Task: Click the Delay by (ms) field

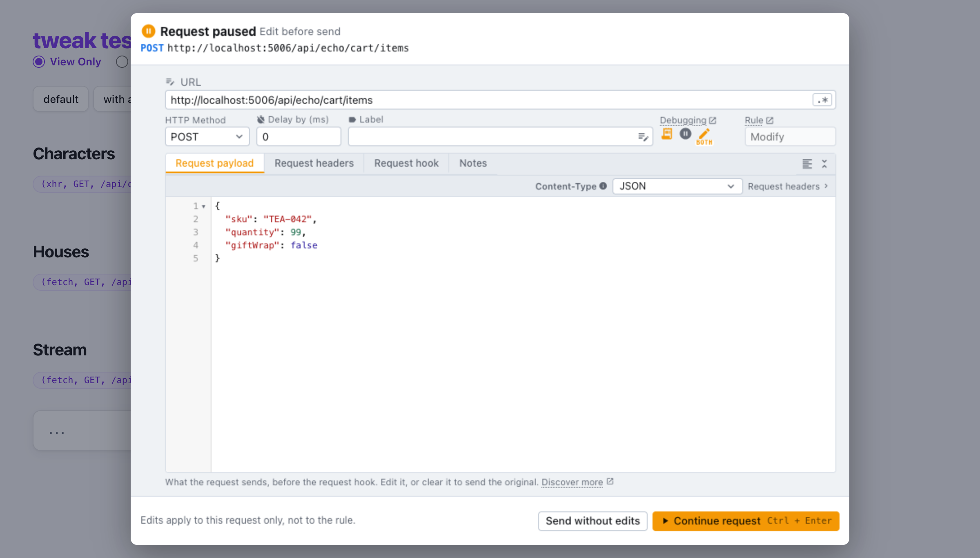Action: 298,137
